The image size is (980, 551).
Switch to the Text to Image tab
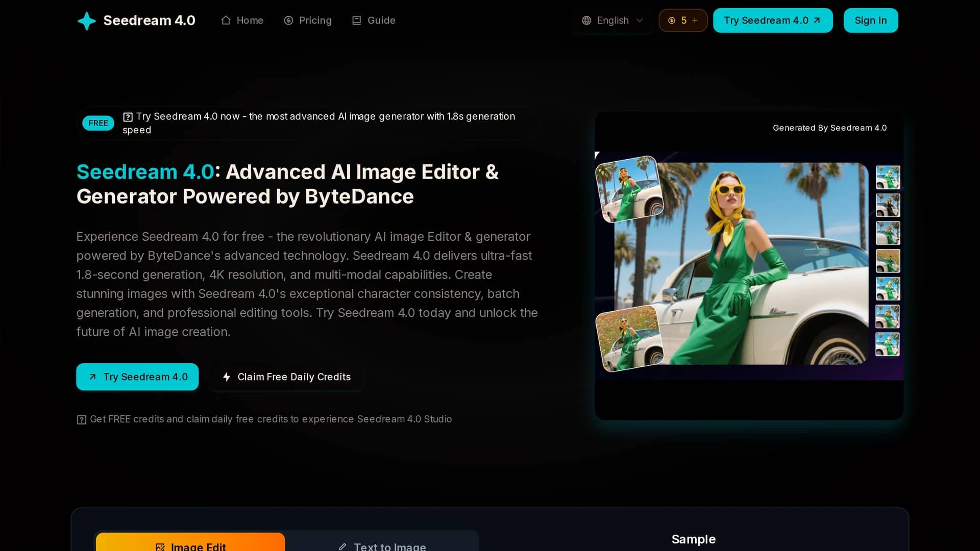pos(382,542)
